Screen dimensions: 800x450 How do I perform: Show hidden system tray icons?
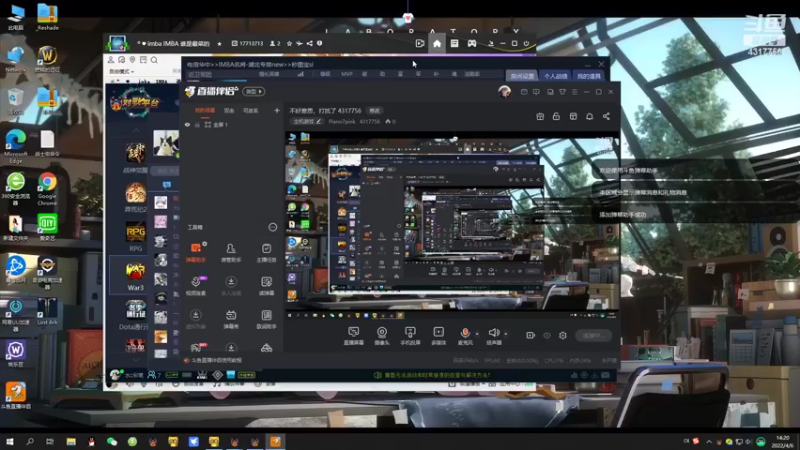(709, 441)
